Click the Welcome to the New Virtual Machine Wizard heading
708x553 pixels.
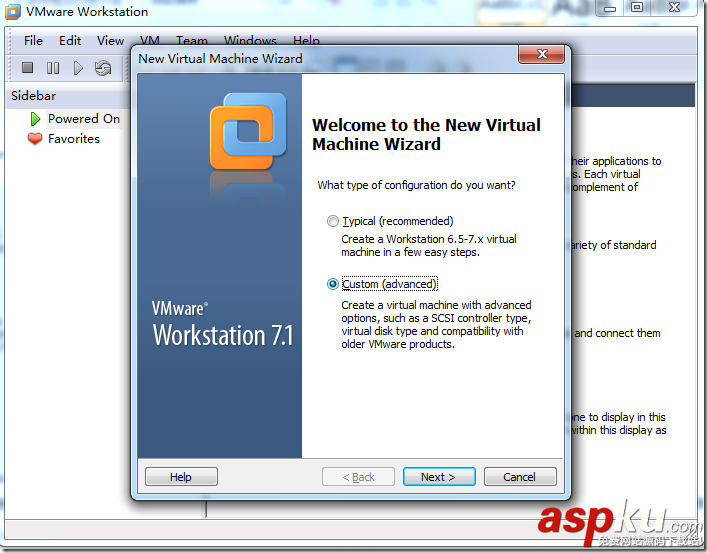pos(426,134)
